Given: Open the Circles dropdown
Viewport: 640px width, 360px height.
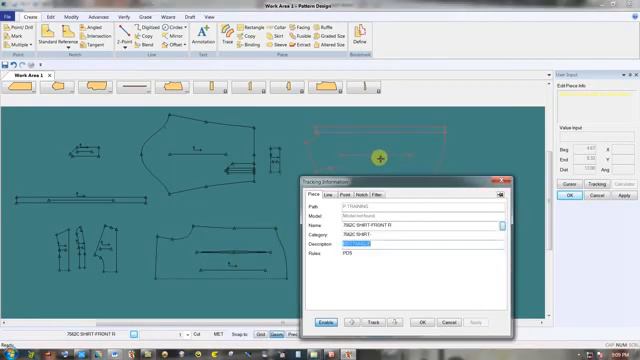Looking at the screenshot, I should (174, 27).
